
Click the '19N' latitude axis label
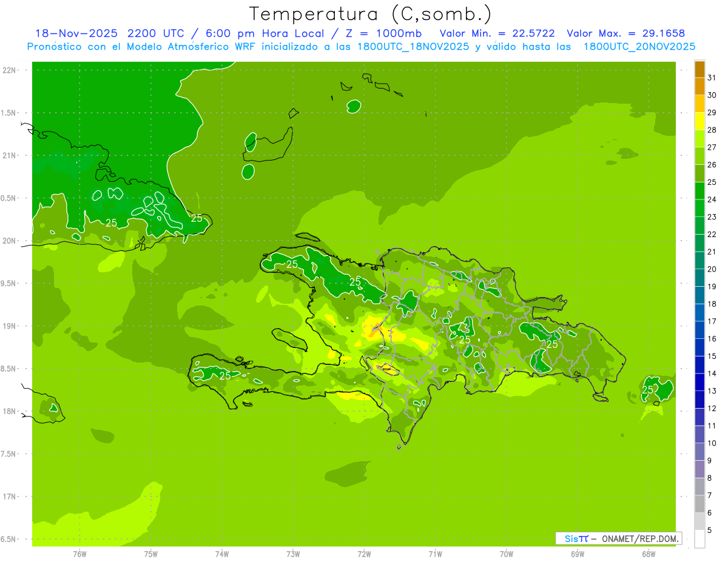[x=10, y=326]
